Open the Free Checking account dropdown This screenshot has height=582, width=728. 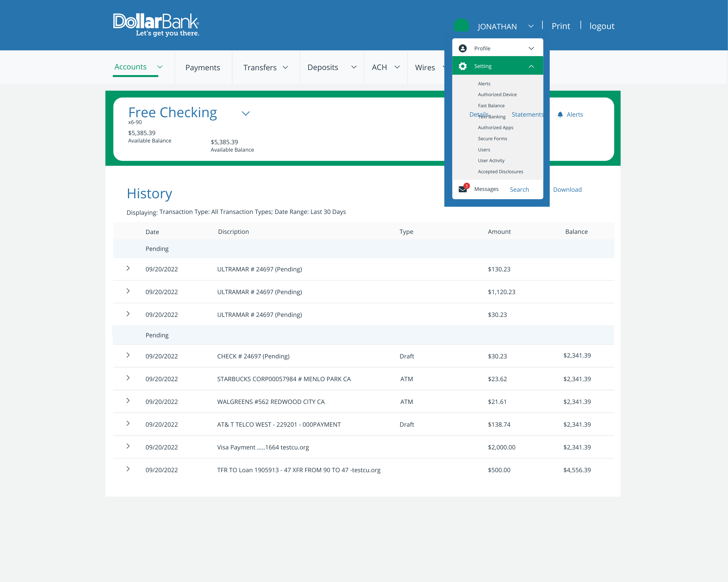point(246,113)
